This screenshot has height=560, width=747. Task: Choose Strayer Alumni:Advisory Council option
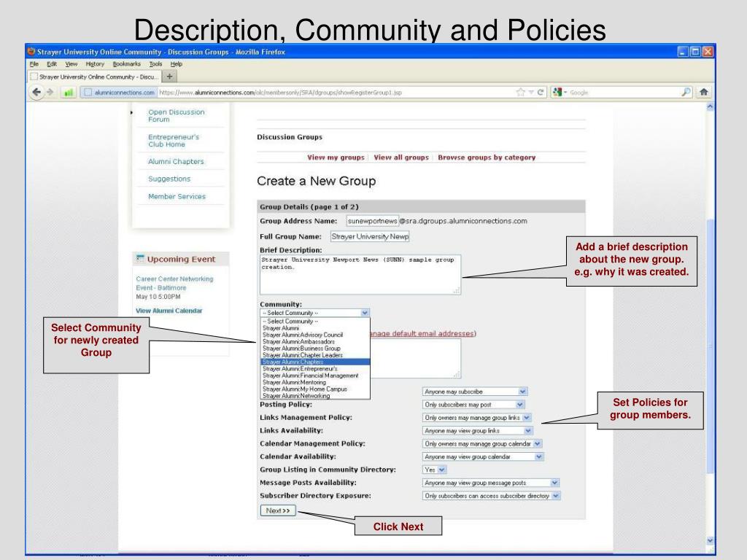pyautogui.click(x=315, y=335)
